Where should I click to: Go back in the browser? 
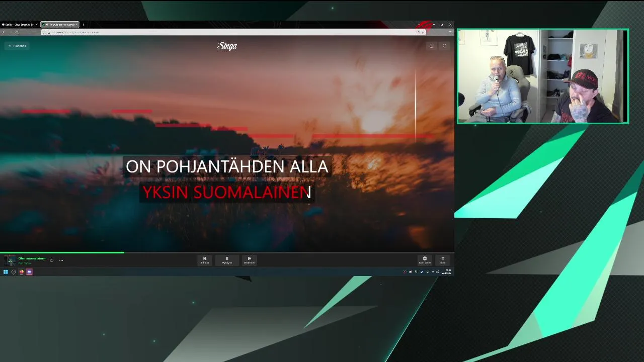(4, 32)
